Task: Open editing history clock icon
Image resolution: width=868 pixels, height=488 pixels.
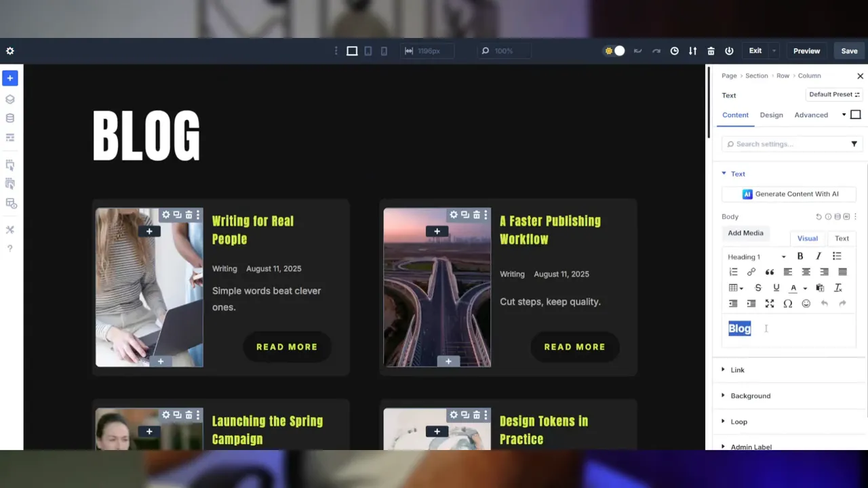Action: (674, 51)
